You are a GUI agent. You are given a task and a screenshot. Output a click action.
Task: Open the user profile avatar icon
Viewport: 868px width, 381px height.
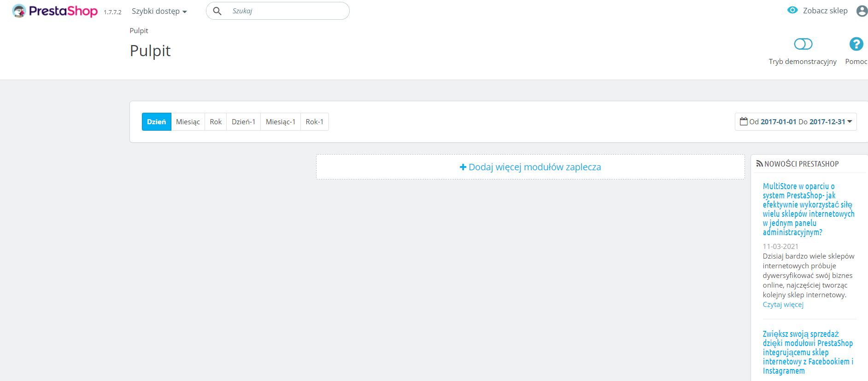[x=862, y=11]
